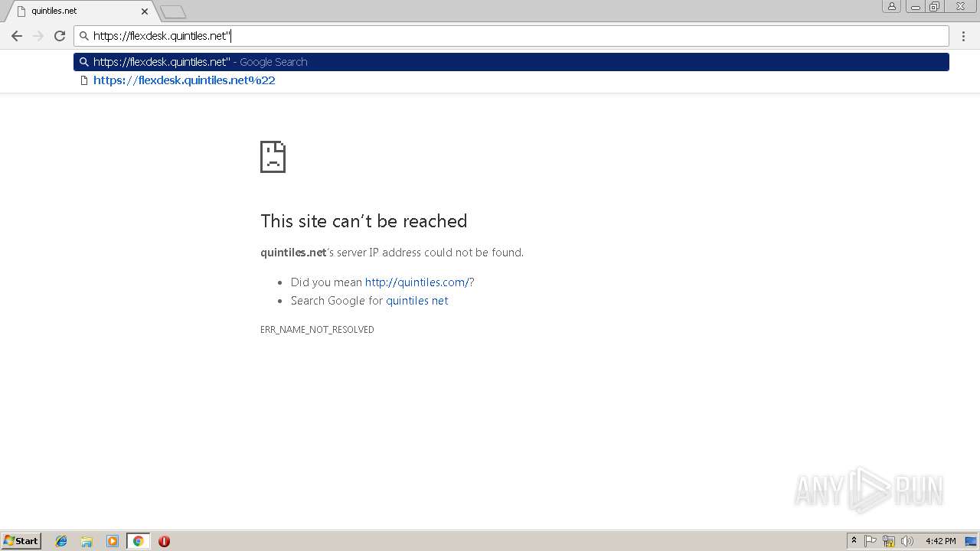Select the Google Search suggestion row
The height and width of the screenshot is (551, 980).
pos(511,62)
